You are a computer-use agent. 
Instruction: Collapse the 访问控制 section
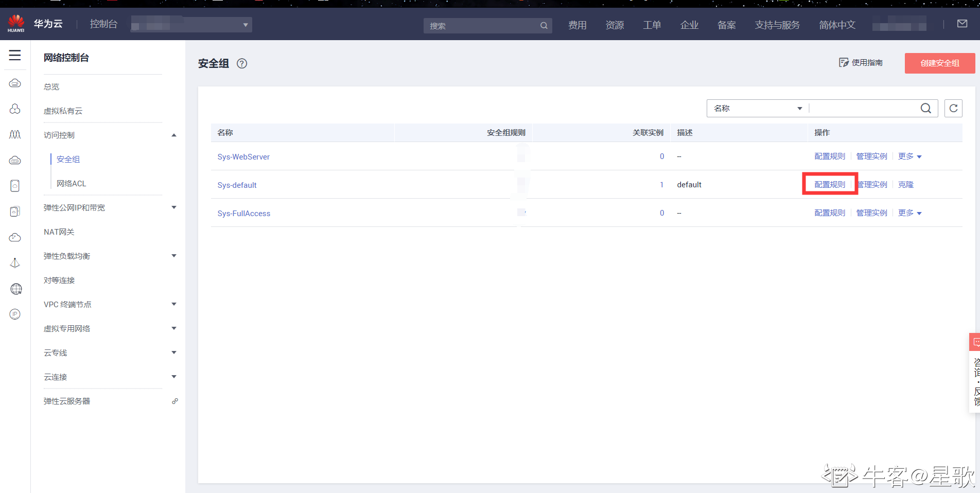[174, 135]
